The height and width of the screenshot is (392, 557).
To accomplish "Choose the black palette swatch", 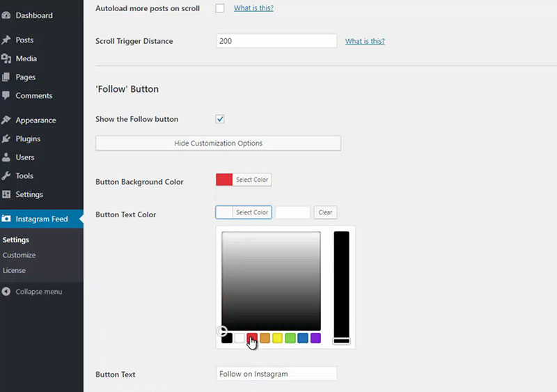I will (227, 338).
